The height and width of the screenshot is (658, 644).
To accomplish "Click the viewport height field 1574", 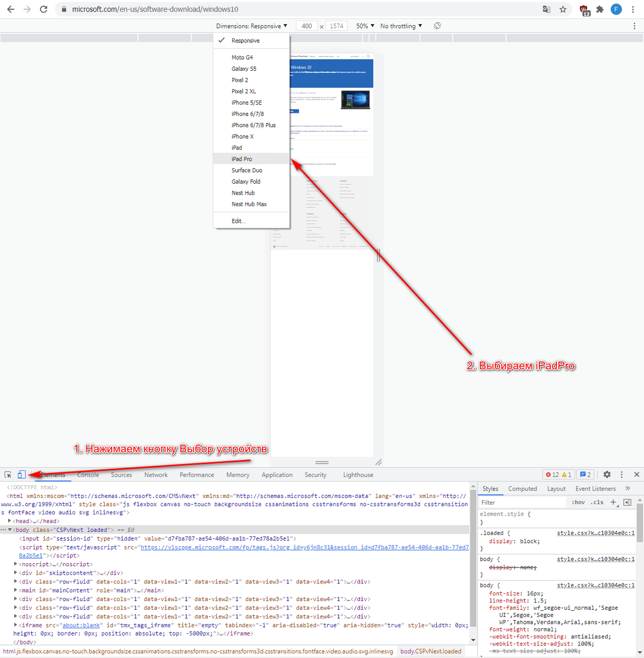I will click(337, 26).
